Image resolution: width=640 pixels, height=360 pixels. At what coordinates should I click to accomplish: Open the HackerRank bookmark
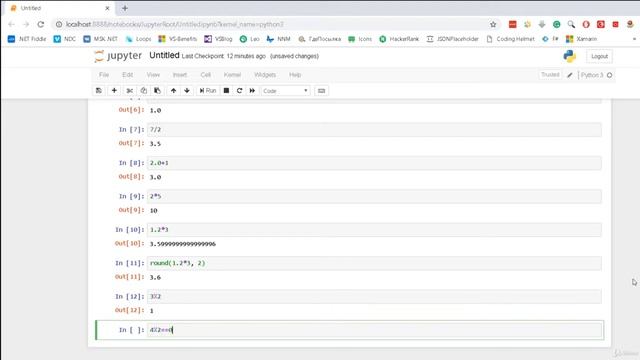coord(399,39)
